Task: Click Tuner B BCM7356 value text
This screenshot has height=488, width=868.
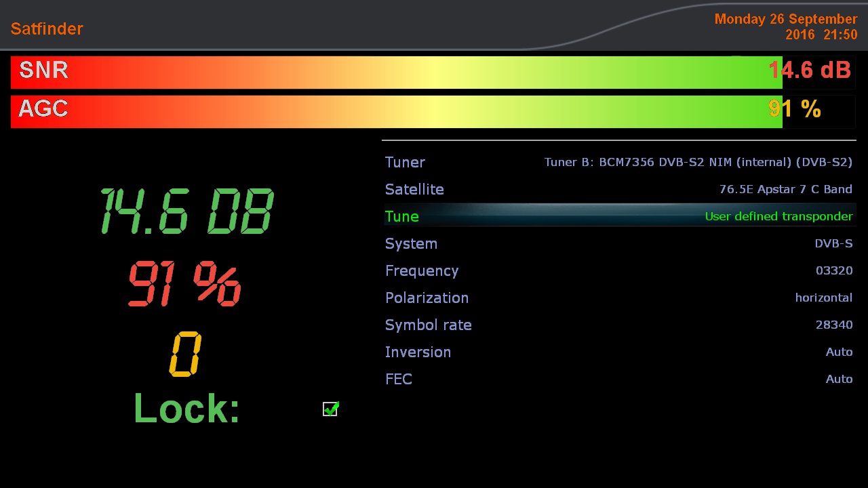Action: tap(698, 162)
